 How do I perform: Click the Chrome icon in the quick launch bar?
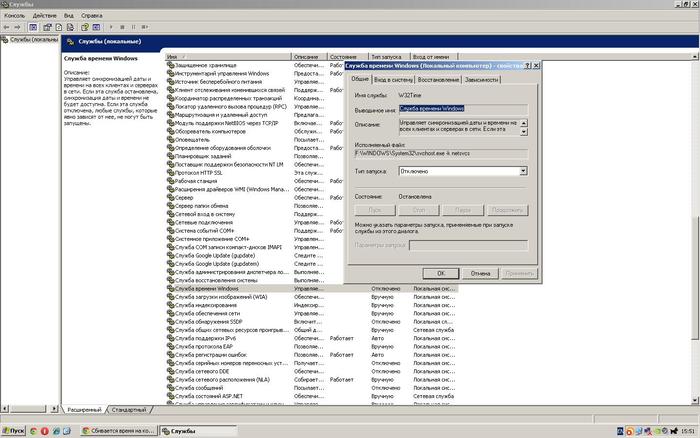coord(33,431)
